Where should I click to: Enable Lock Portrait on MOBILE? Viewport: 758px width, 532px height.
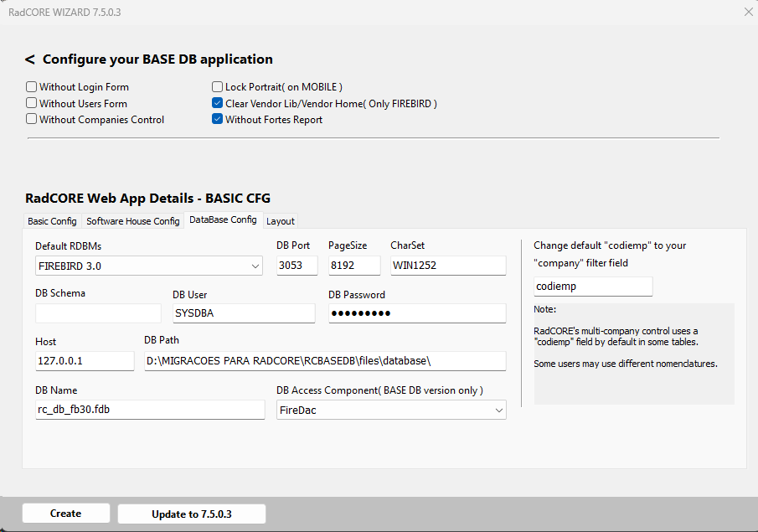[x=218, y=87]
